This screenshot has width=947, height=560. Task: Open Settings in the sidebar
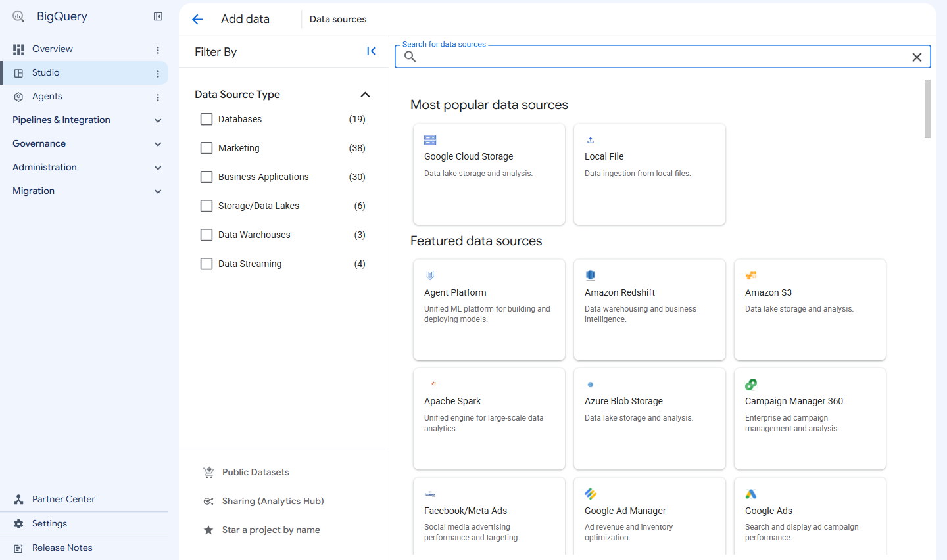point(84,524)
